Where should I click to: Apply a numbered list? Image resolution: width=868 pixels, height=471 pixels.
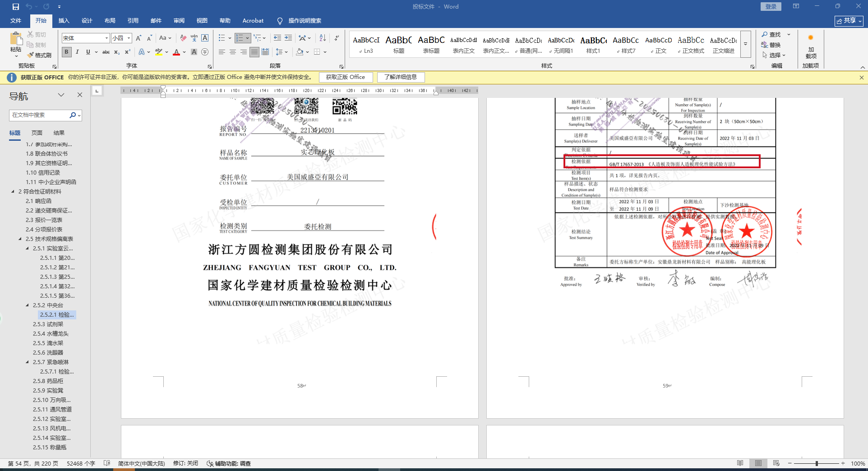coord(240,38)
